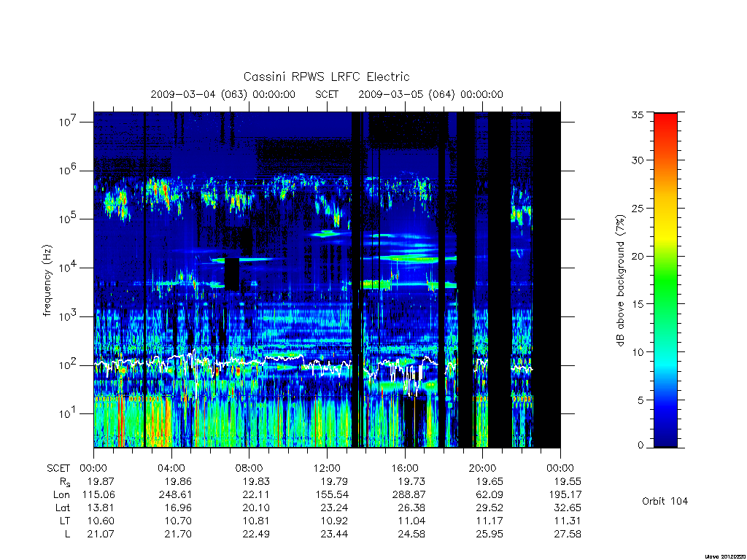Click the L value 23.44 at 12:00
Screen dimensions: 747x560
[x=334, y=534]
